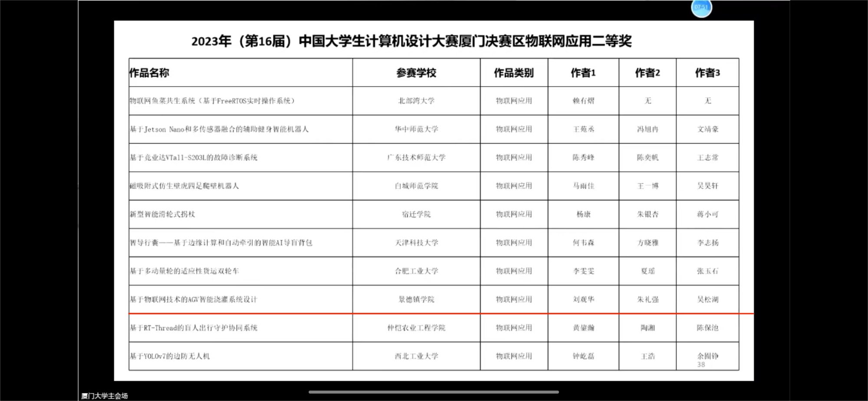Click the 作者3 column header
This screenshot has height=401, width=868.
tap(707, 73)
